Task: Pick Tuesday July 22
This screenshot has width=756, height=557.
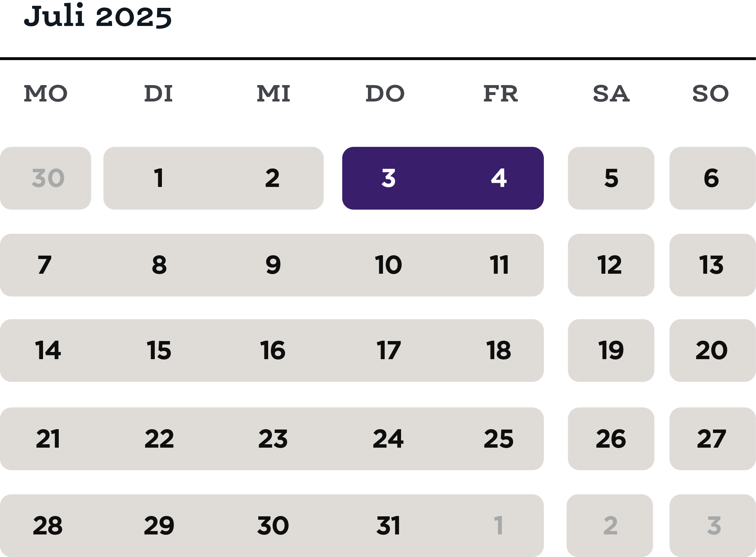Action: click(x=159, y=439)
